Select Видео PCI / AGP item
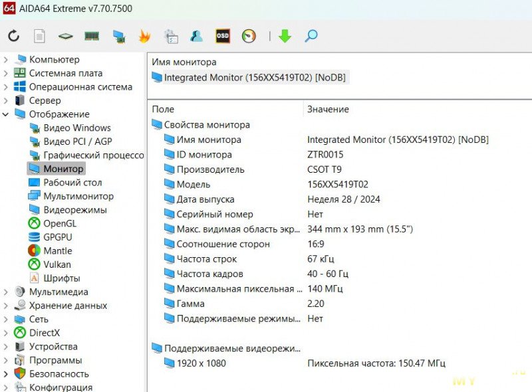This screenshot has width=532, height=392. coord(70,142)
